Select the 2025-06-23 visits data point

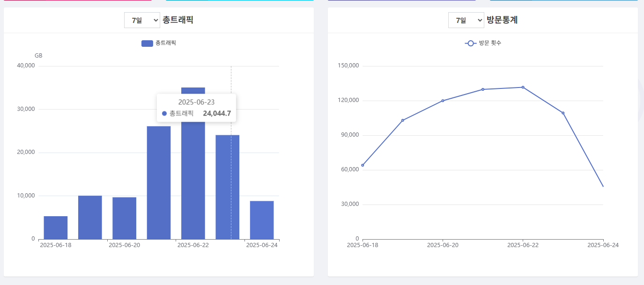coord(563,113)
